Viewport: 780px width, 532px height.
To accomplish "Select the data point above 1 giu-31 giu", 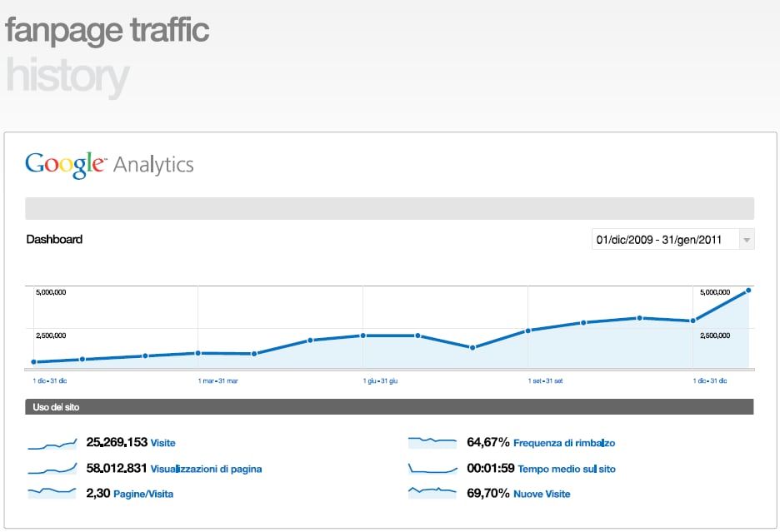I will 363,336.
